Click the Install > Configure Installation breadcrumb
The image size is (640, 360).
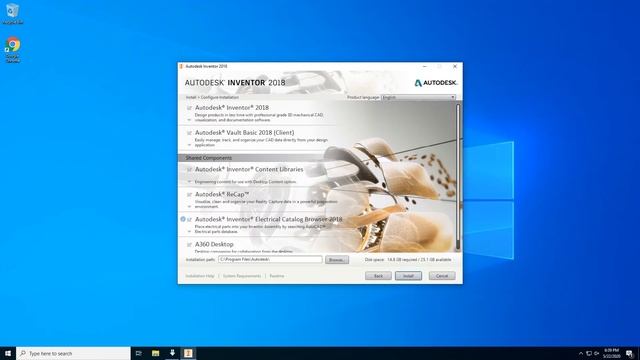[212, 97]
